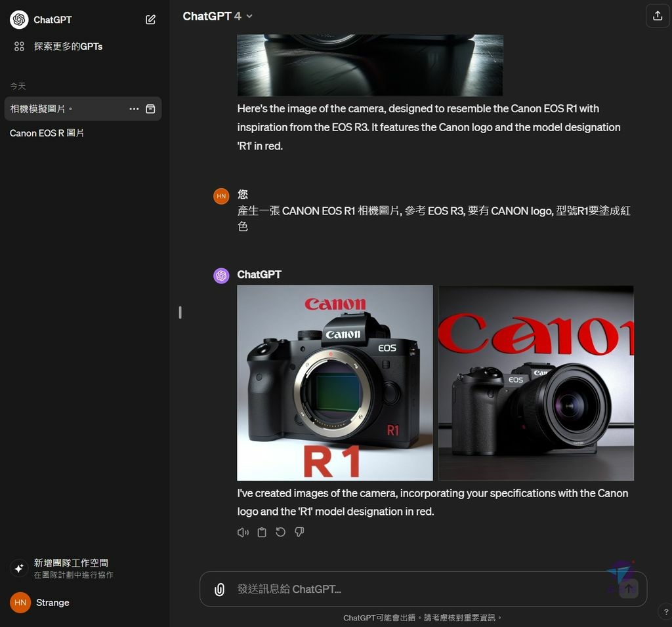Archive the 相機模擬圖片 chat
The height and width of the screenshot is (627, 672).
tap(150, 109)
